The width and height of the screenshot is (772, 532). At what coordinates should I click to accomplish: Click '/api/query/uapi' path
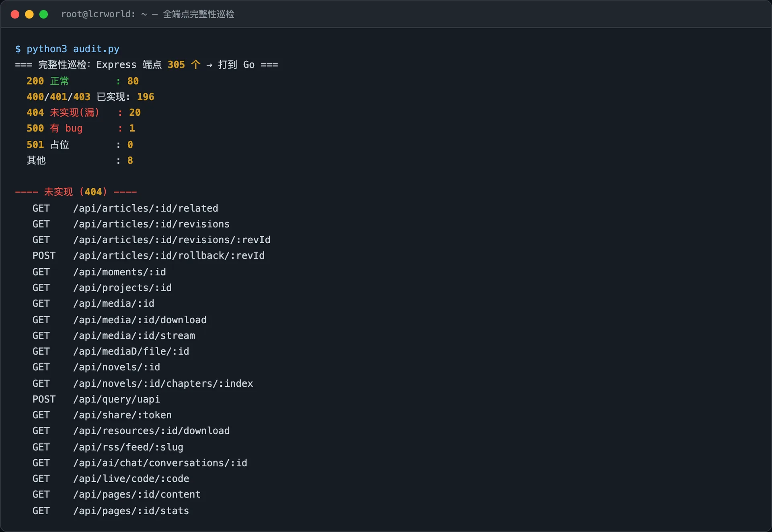click(x=117, y=399)
